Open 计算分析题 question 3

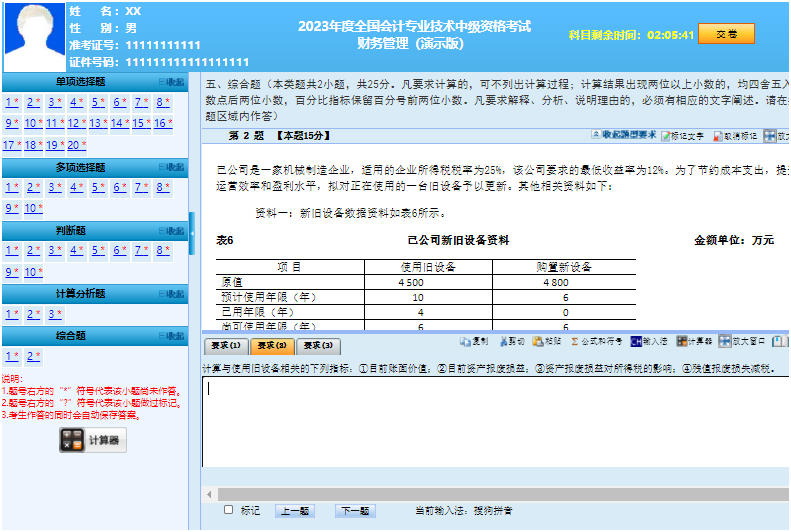(55, 315)
